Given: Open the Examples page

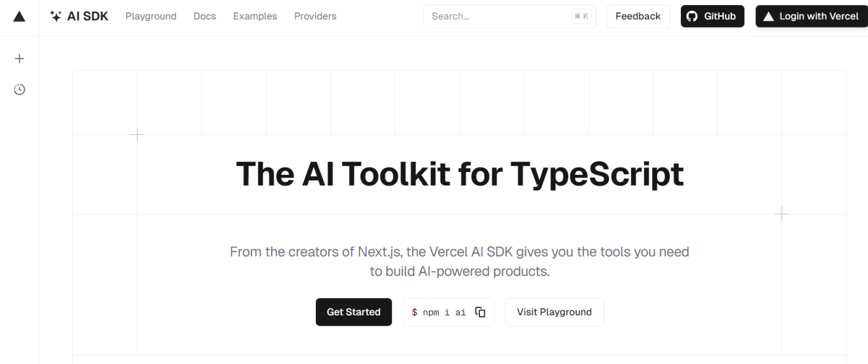Looking at the screenshot, I should pyautogui.click(x=255, y=16).
